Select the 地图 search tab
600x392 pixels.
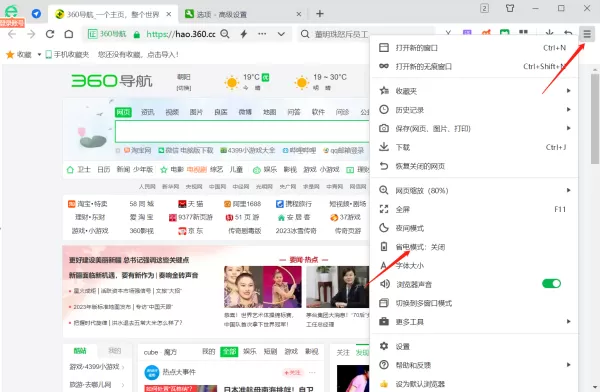[x=270, y=112]
